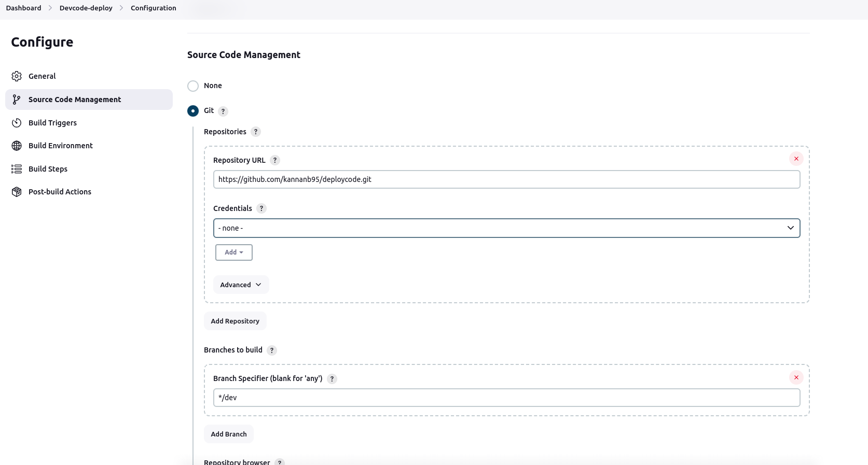Remove the repository with red X icon
This screenshot has height=465, width=868.
coord(796,159)
